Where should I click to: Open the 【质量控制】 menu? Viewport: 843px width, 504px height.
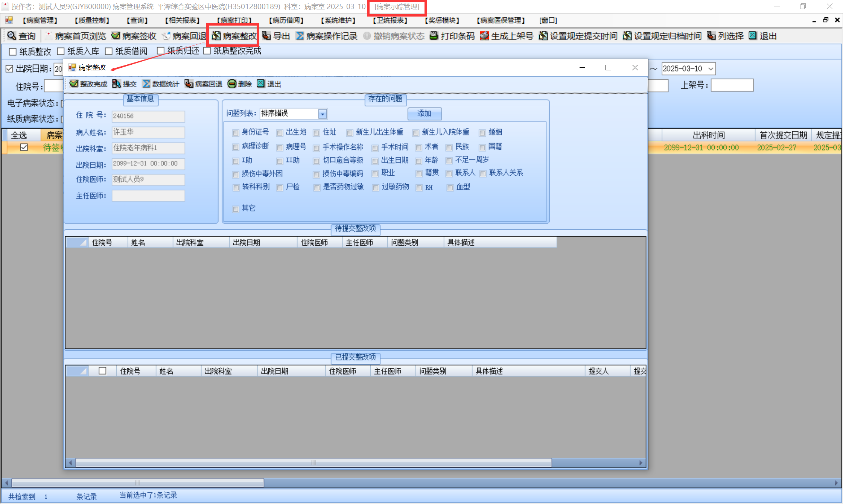pyautogui.click(x=92, y=20)
